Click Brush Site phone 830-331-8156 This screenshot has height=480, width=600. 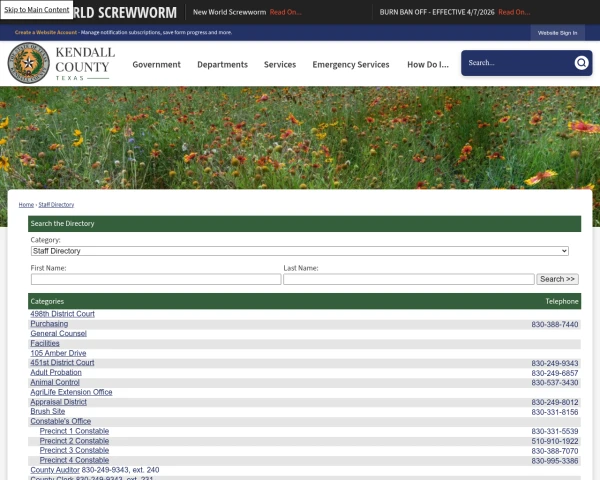(x=554, y=412)
